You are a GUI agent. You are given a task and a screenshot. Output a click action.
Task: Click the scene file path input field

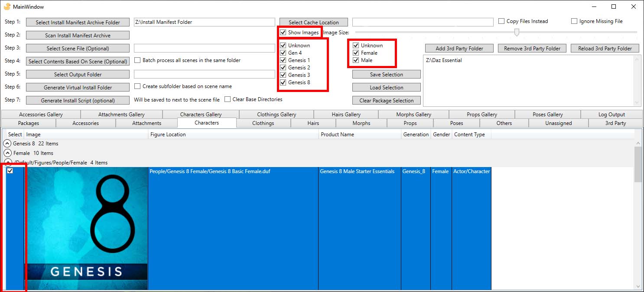click(205, 48)
